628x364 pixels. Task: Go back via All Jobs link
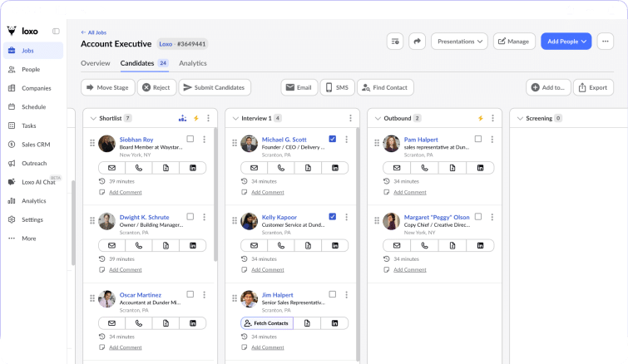[x=94, y=32]
